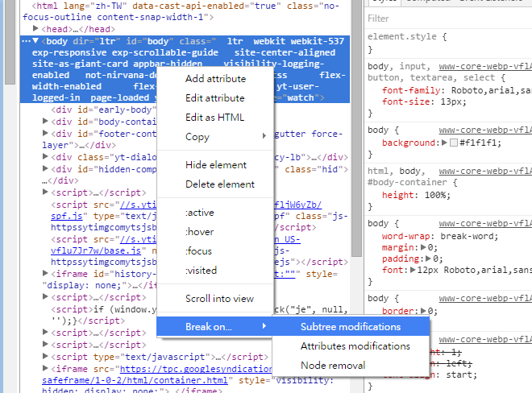Image resolution: width=532 pixels, height=393 pixels.
Task: Select Delete element menu option
Action: tap(220, 184)
